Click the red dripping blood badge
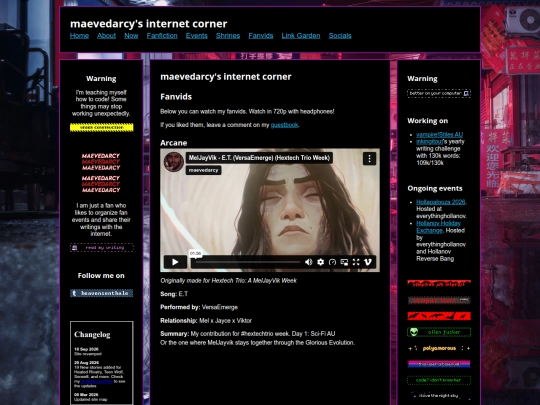This screenshot has height=405, width=540. 439,284
